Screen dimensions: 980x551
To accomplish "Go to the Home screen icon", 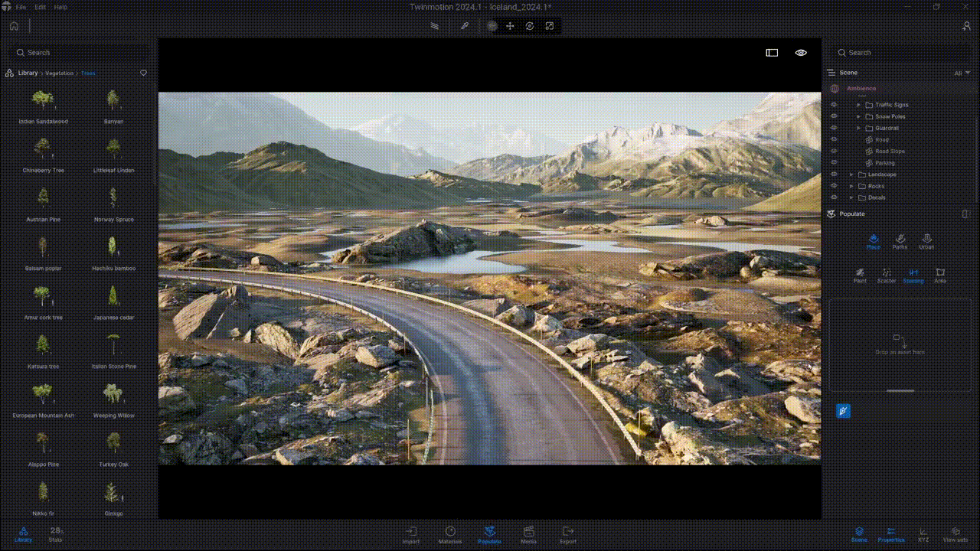I will (x=14, y=25).
